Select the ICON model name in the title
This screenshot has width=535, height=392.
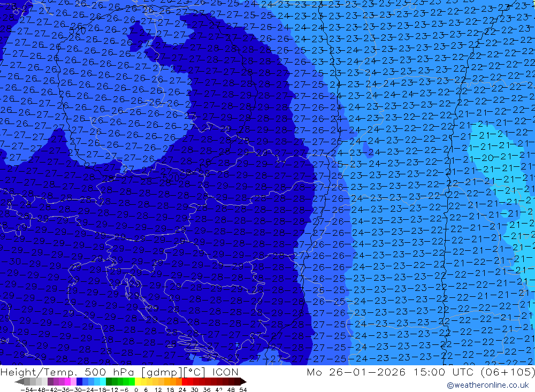pyautogui.click(x=225, y=372)
